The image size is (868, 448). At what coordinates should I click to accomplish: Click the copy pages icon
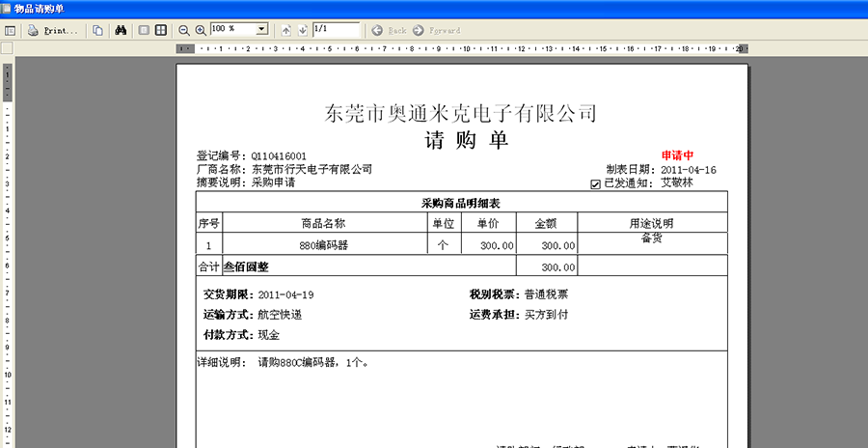coord(98,31)
